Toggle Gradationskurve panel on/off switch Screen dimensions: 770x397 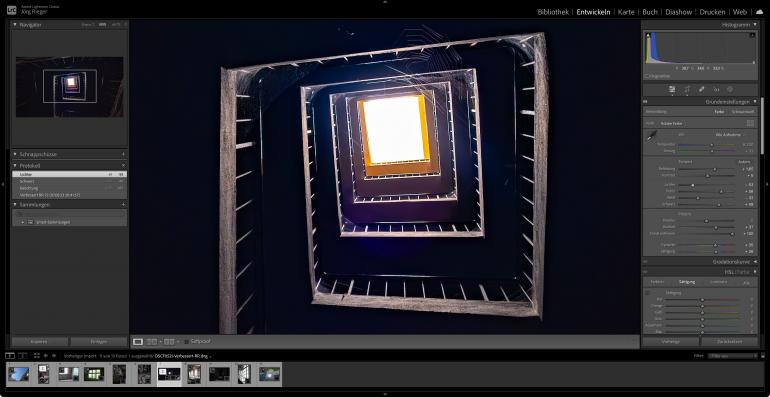click(x=645, y=262)
